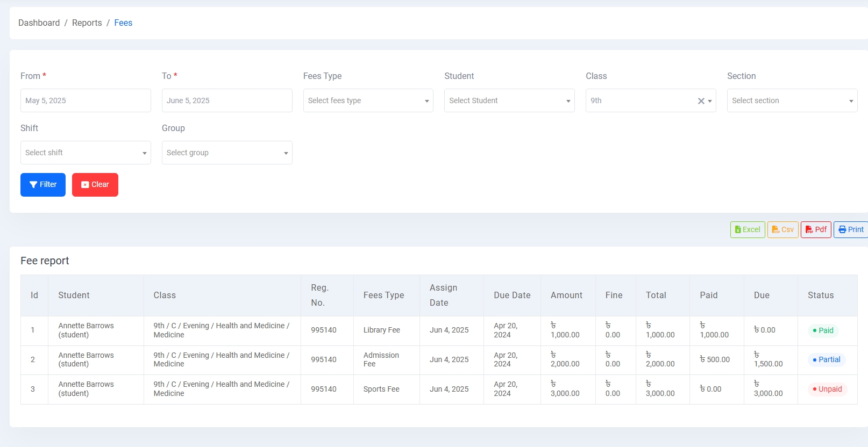Click the Unpaid status badge
The height and width of the screenshot is (447, 868).
[x=827, y=389]
